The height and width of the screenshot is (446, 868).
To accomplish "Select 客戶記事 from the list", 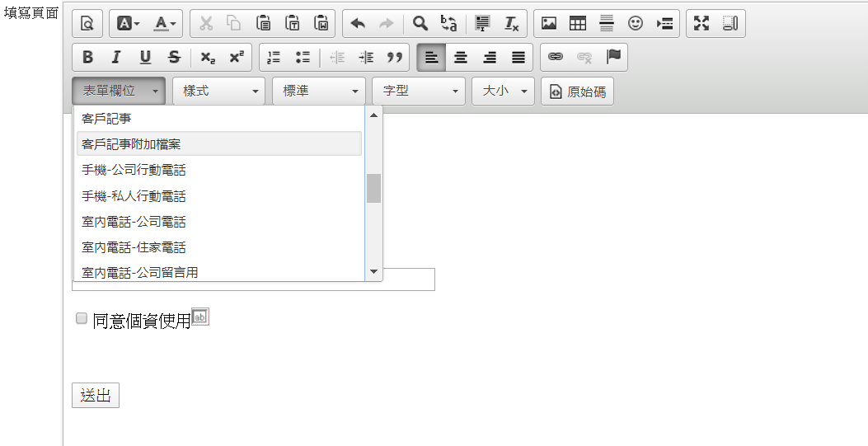I will (219, 119).
